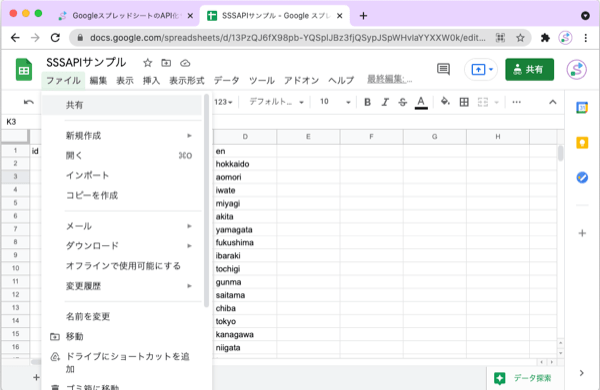Open the ツール menu
Viewport: 600px width, 390px height.
(x=262, y=80)
